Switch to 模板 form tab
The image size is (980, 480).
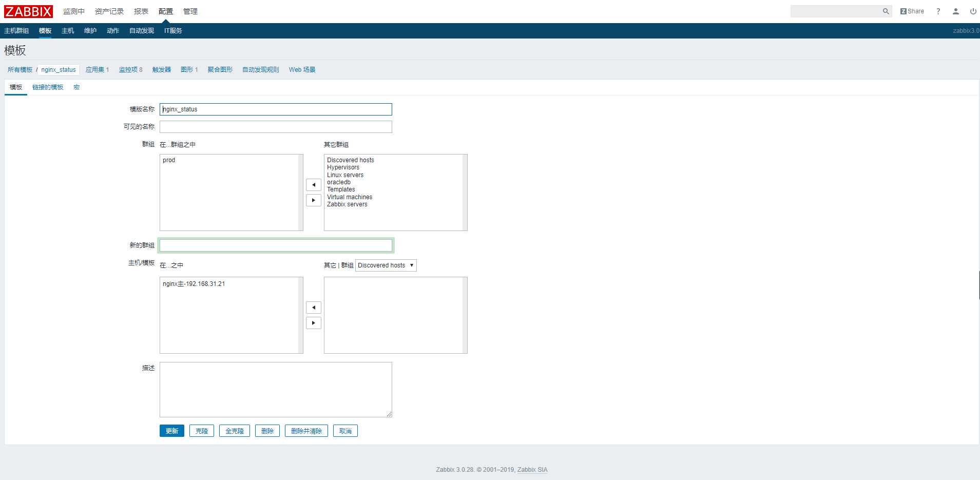(x=16, y=87)
